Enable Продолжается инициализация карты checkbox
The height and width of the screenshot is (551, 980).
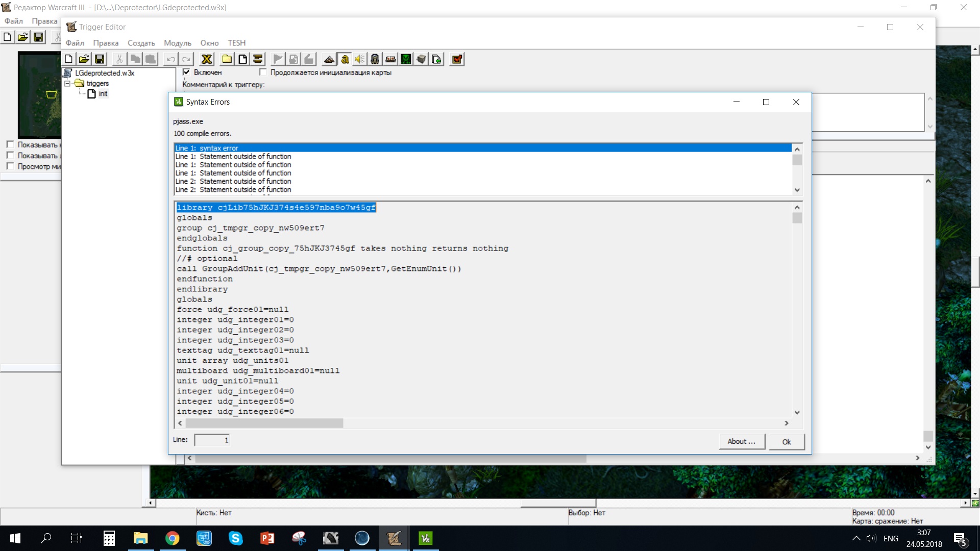[263, 72]
